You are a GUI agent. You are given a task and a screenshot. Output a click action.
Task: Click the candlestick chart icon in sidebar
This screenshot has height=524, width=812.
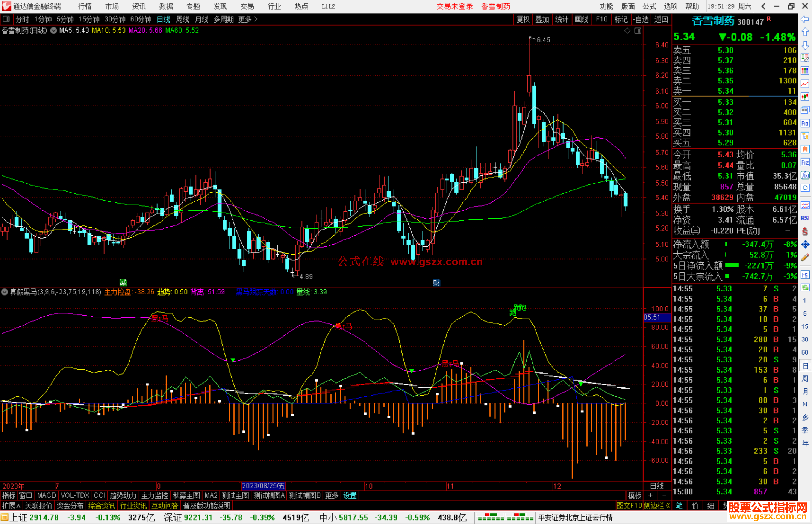(805, 97)
